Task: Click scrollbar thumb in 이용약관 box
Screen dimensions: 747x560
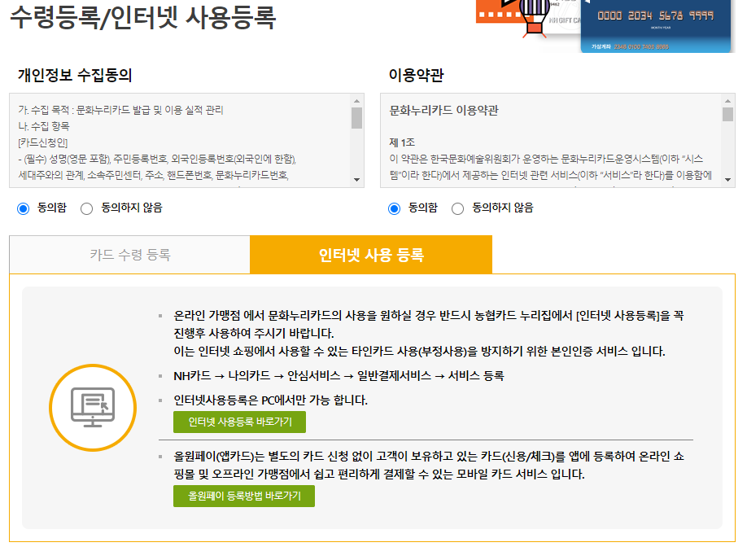Action: click(x=727, y=115)
